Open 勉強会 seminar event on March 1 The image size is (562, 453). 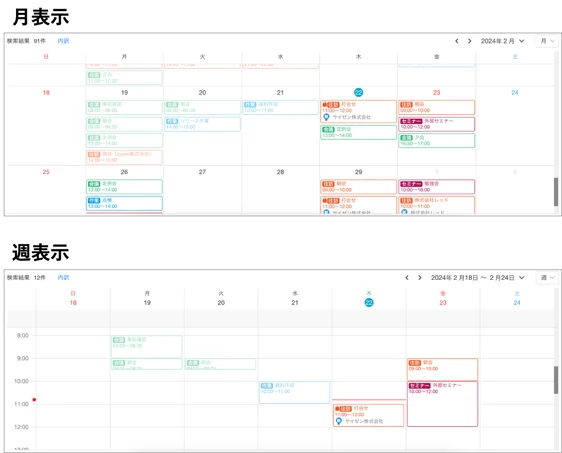437,187
